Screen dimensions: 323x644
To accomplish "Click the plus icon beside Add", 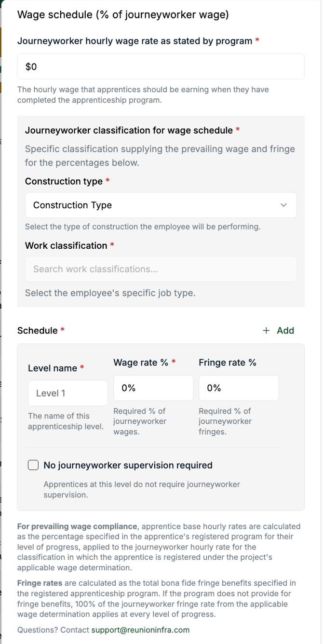I will pyautogui.click(x=266, y=331).
